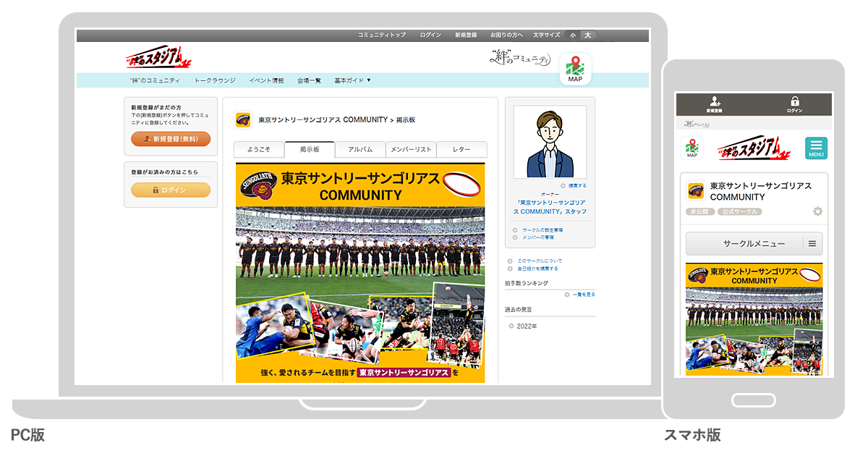Click the 絆のコミュニティ logo in PC header
The width and height of the screenshot is (868, 456).
[519, 59]
